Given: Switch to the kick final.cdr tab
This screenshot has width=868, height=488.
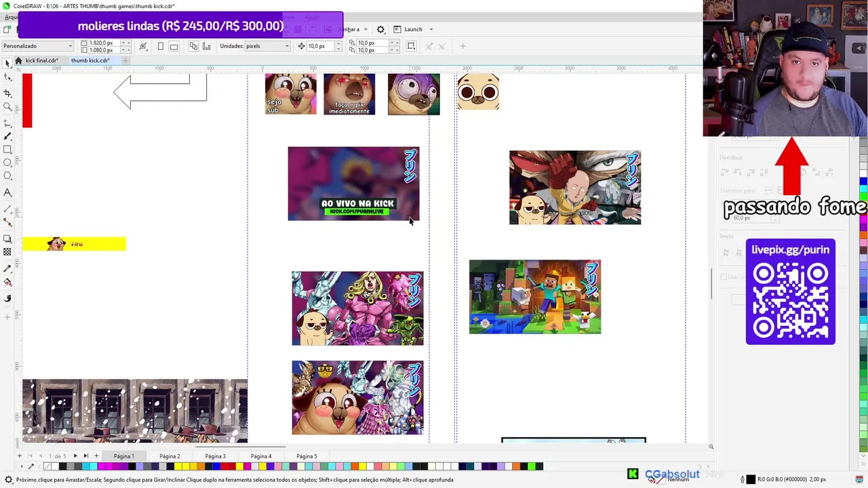Looking at the screenshot, I should [x=41, y=60].
